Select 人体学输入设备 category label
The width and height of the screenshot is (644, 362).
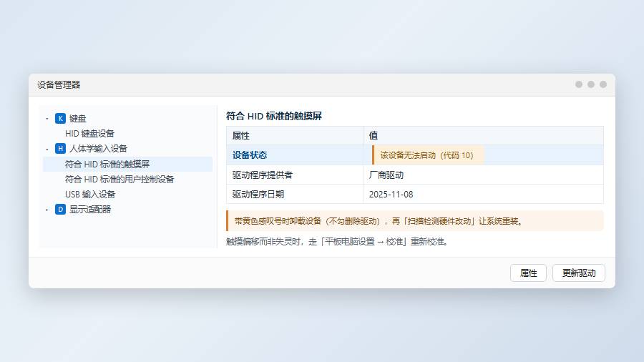coord(98,149)
